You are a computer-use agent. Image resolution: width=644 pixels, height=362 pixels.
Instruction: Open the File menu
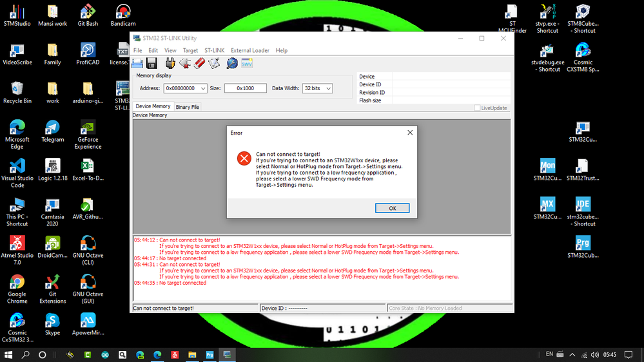(137, 50)
